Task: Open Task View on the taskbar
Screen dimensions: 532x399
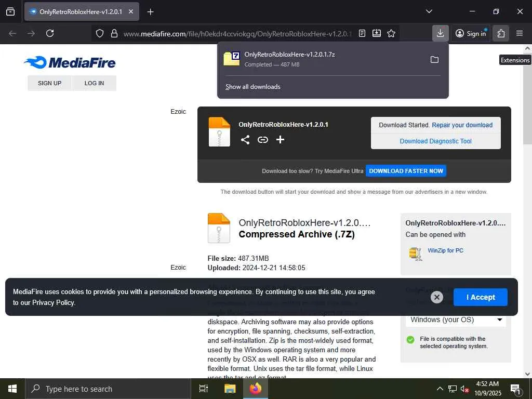Action: click(x=204, y=389)
